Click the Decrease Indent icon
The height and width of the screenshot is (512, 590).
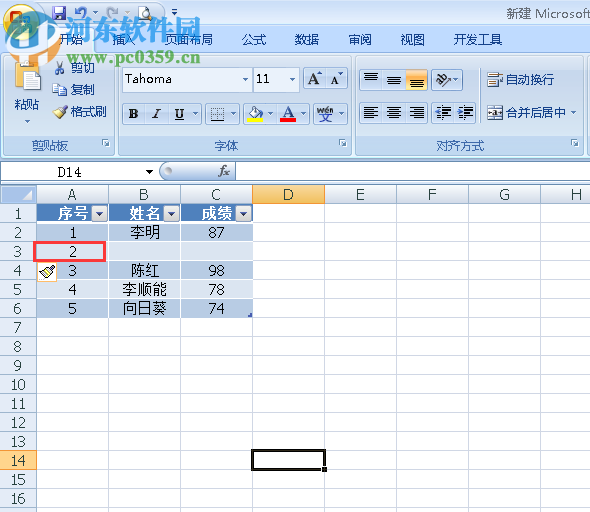443,113
